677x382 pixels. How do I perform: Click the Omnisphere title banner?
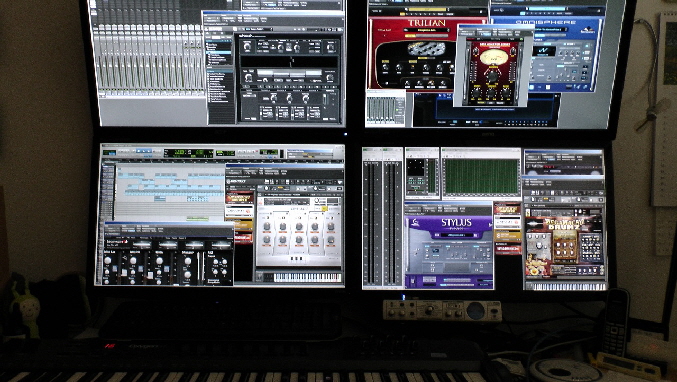click(545, 22)
